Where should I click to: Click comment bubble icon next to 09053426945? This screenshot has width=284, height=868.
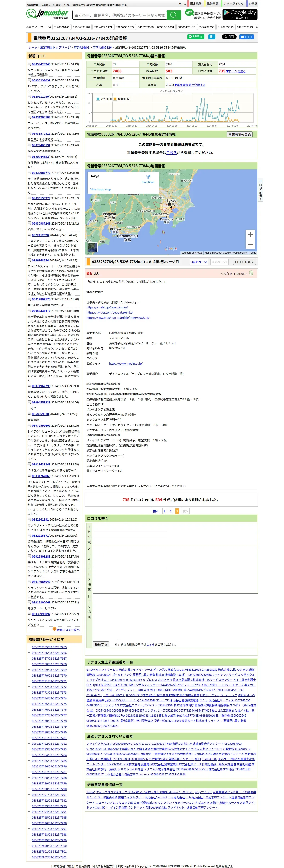tap(30, 64)
